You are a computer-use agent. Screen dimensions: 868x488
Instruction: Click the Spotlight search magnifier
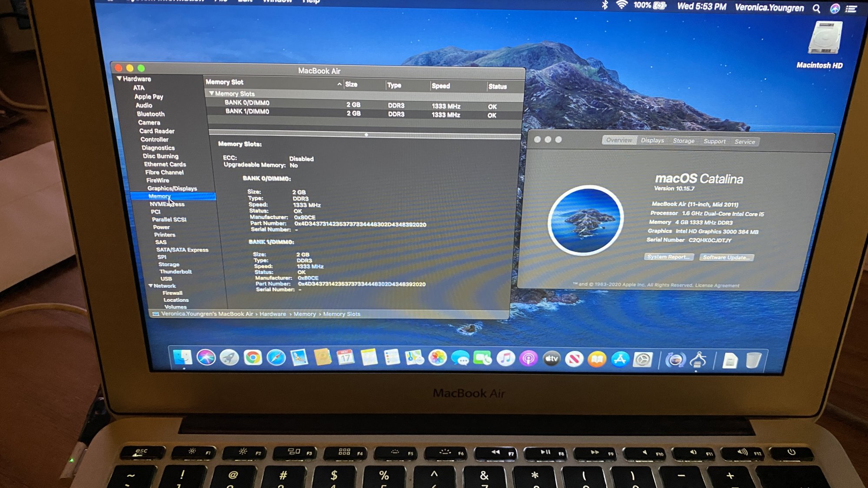point(816,8)
